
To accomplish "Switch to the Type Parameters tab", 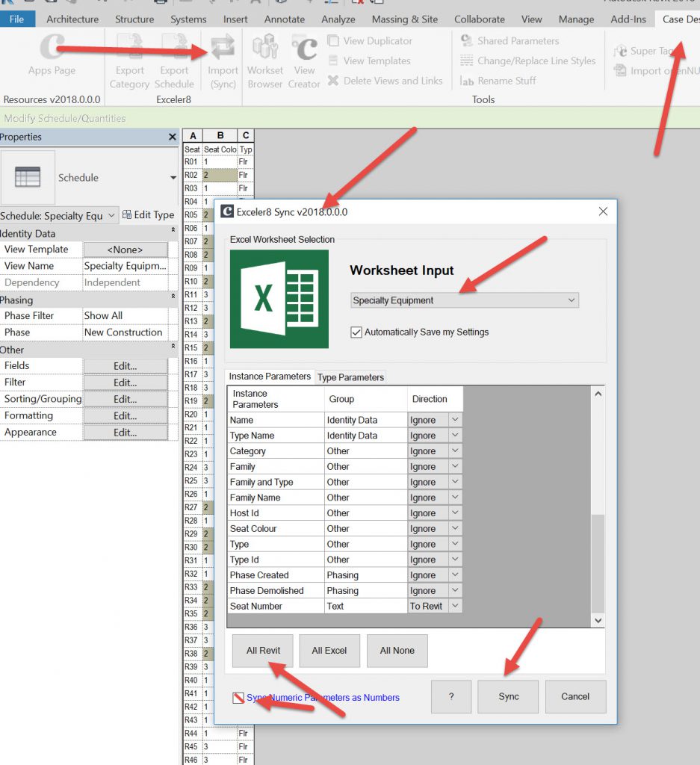I will (350, 377).
